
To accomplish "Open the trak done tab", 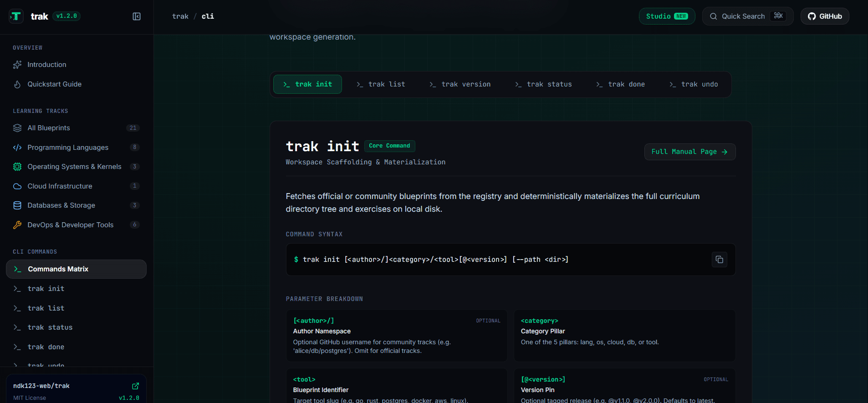I will tap(620, 84).
